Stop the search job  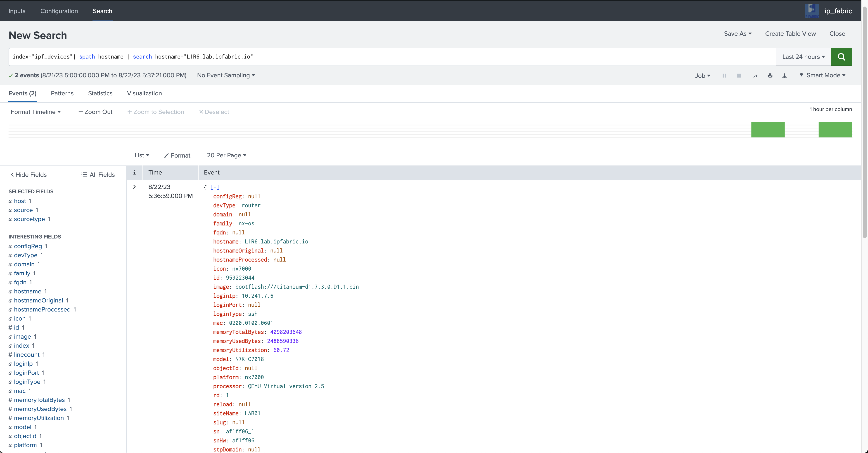pyautogui.click(x=739, y=75)
